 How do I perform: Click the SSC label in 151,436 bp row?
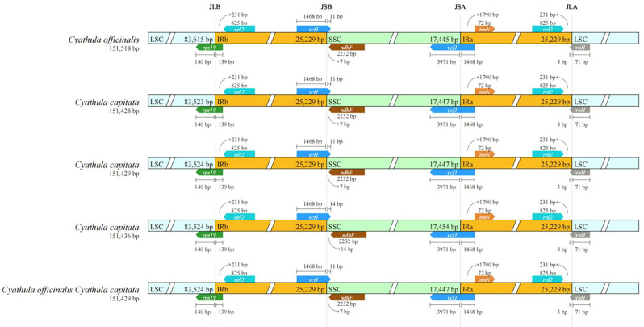click(335, 227)
